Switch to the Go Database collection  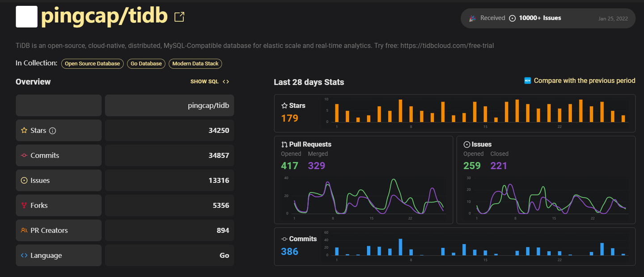point(146,64)
